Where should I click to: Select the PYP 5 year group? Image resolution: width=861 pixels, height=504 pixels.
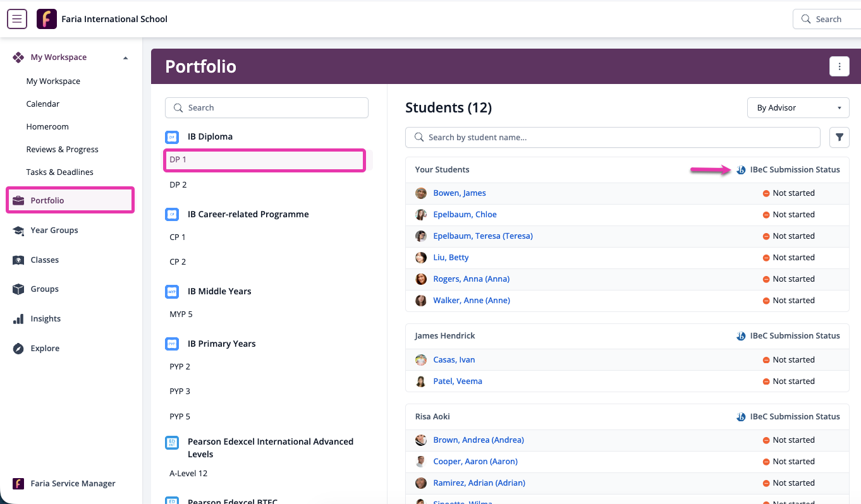[x=180, y=417]
